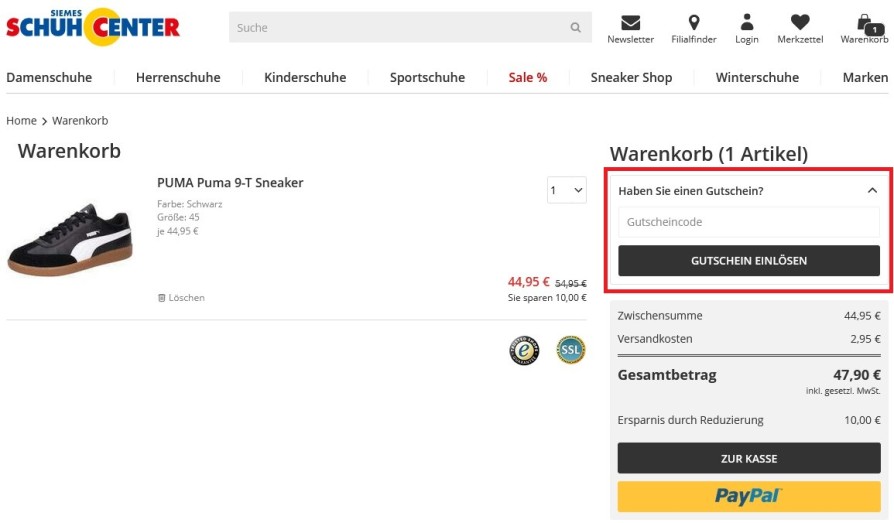Image resolution: width=894 pixels, height=523 pixels.
Task: Proceed with Zur Kasse button
Action: coord(749,459)
